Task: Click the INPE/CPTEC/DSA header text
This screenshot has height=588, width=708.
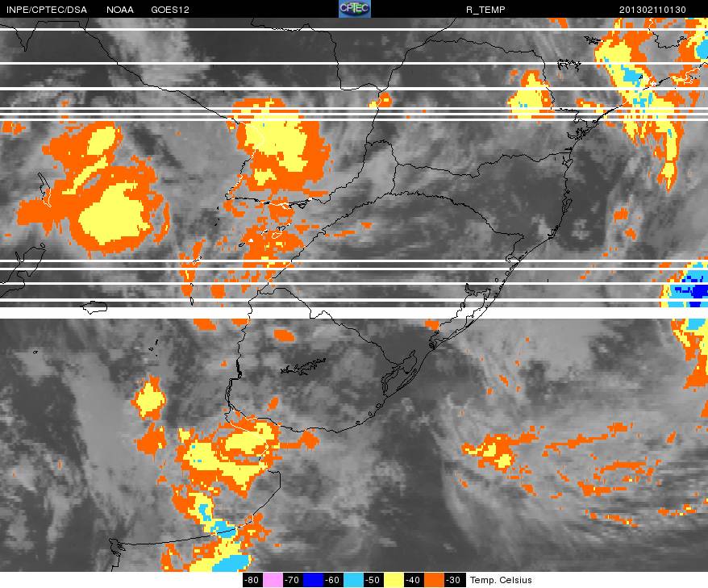Action: pos(47,10)
